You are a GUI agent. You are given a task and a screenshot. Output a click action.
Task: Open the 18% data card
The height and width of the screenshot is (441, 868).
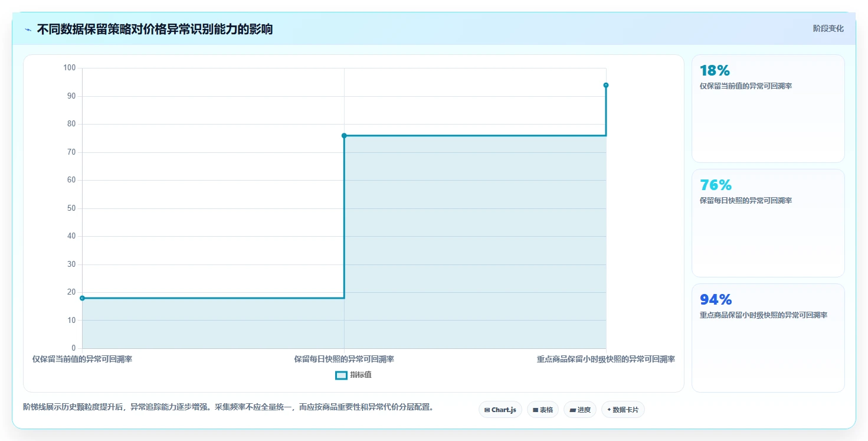click(x=768, y=109)
